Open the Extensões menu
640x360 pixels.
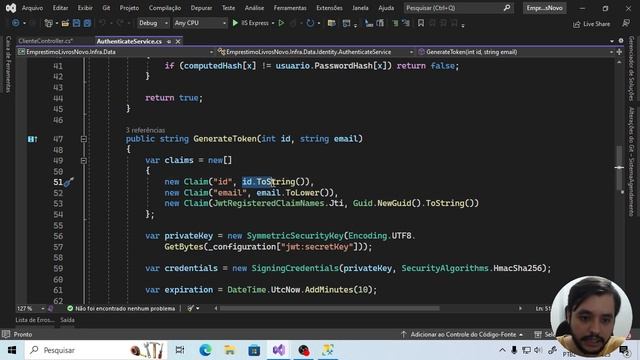329,8
